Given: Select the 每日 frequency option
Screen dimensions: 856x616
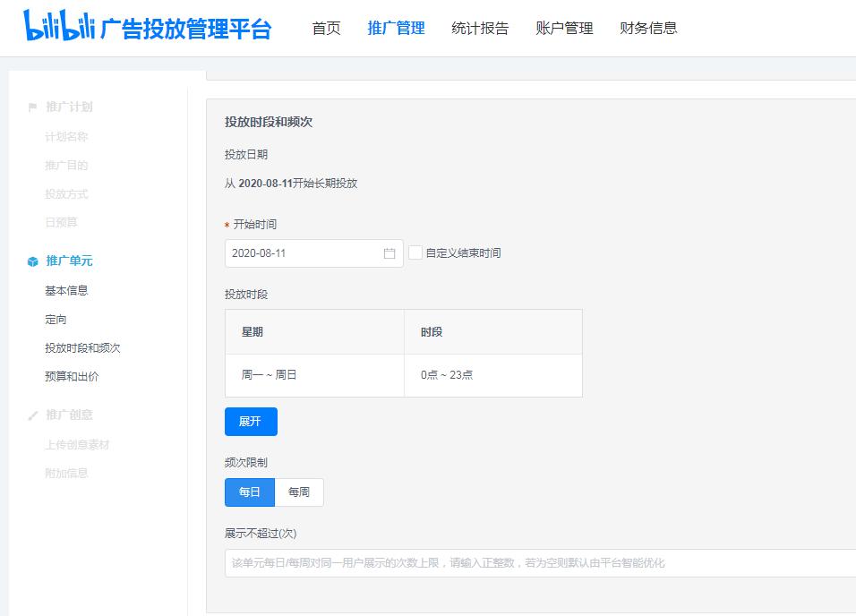Looking at the screenshot, I should point(249,492).
